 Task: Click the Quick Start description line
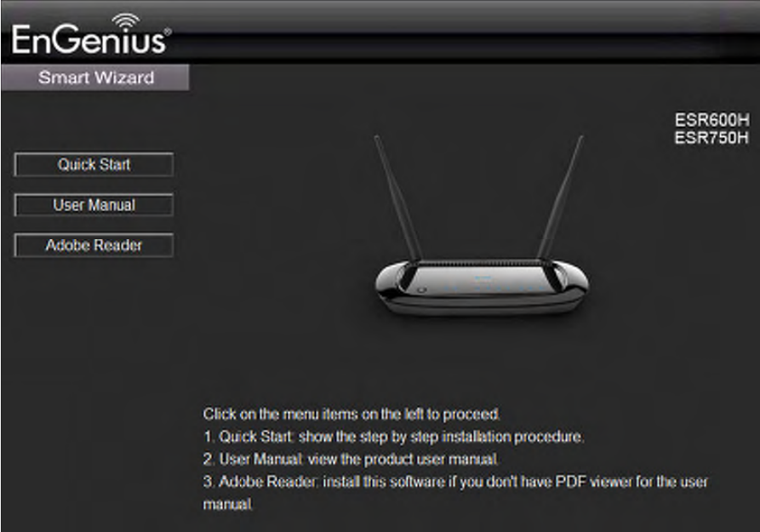[393, 437]
